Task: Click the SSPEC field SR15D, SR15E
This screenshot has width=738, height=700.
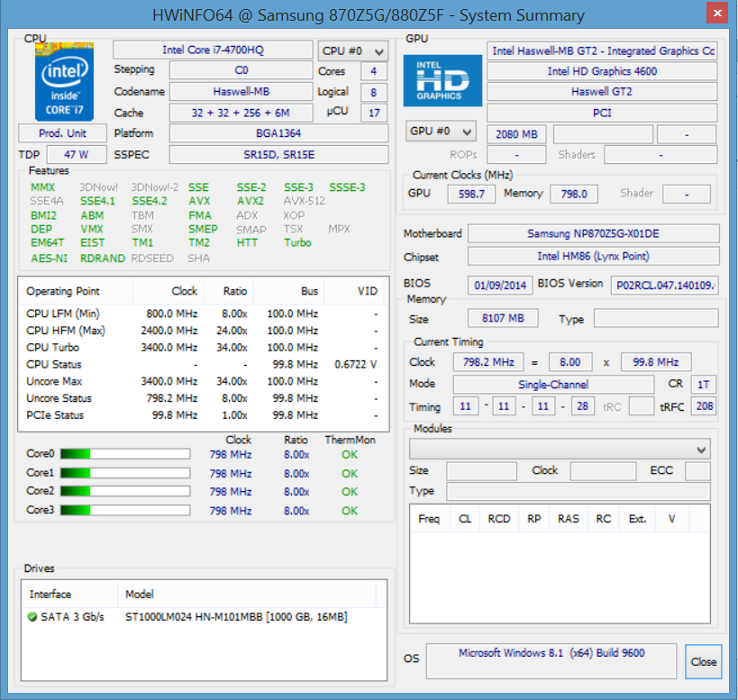Action: pyautogui.click(x=278, y=155)
